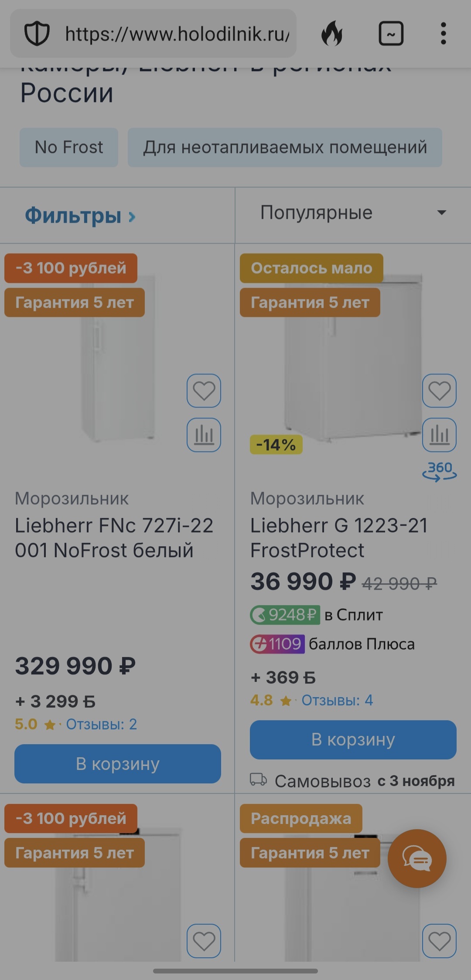471x980 pixels.
Task: Select Для неотапливаемых помещений filter chip
Action: pos(285,147)
